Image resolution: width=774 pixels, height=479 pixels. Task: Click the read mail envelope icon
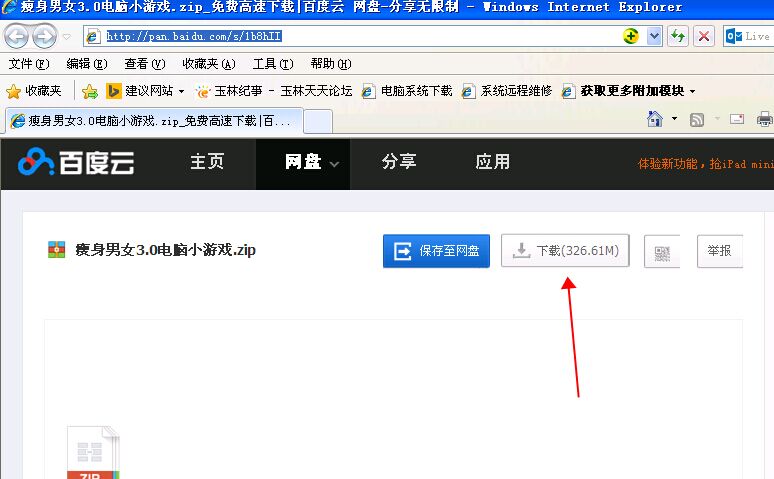(x=737, y=119)
